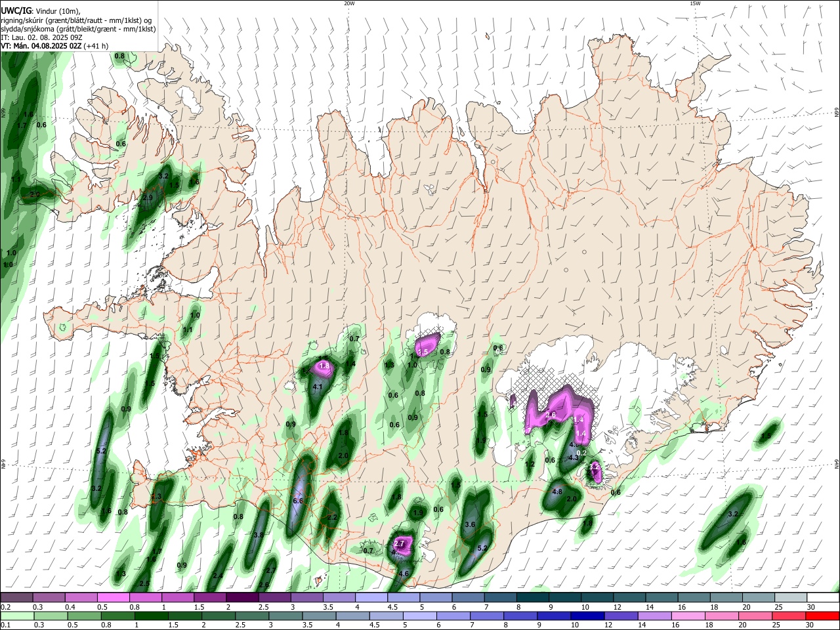This screenshot has height=630, width=840.
Task: Pick the darkest green swatch labeled 1 in the rain legend
Action: click(152, 616)
